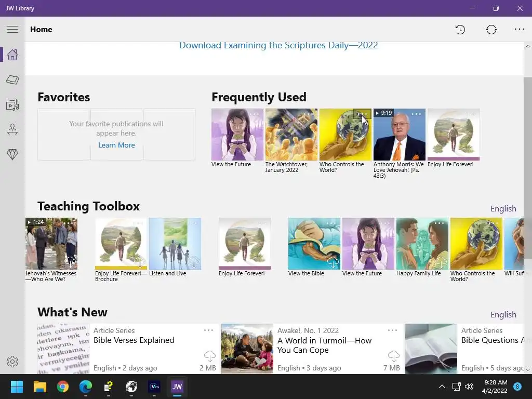The height and width of the screenshot is (399, 532).
Task: Open options for Happy Family Life in Toolbox
Action: [x=440, y=223]
